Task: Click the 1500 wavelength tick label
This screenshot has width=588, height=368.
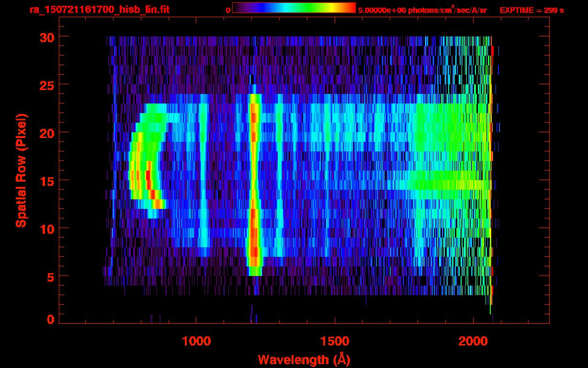Action: [x=334, y=341]
